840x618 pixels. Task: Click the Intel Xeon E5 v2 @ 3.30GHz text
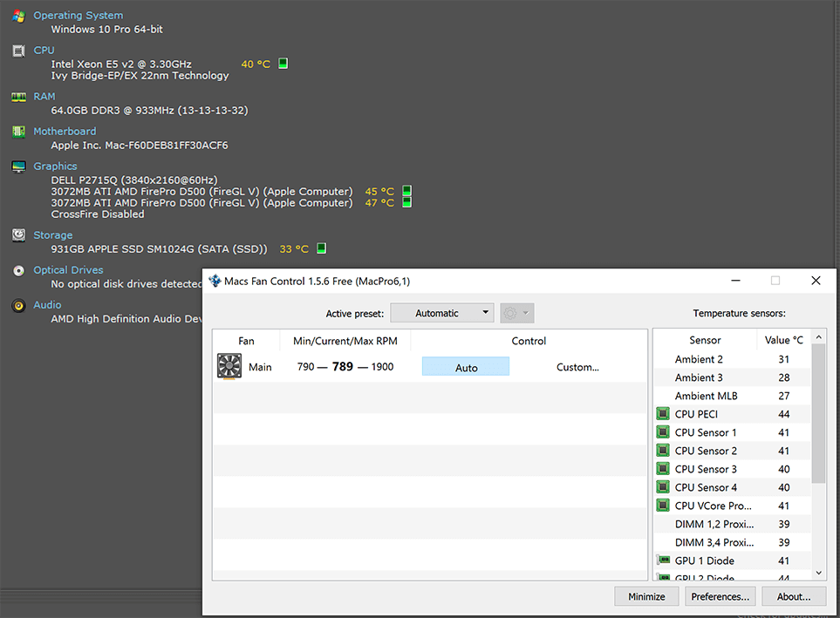(x=121, y=65)
